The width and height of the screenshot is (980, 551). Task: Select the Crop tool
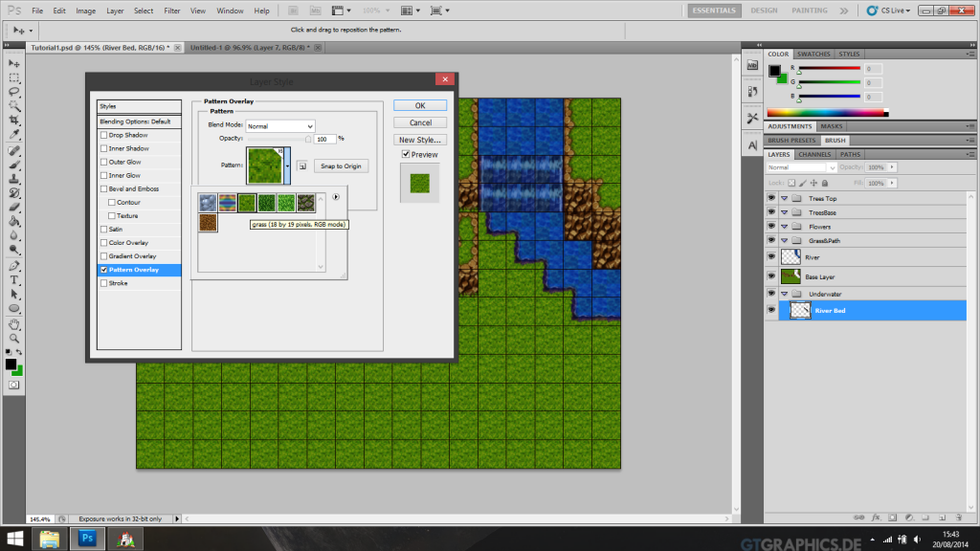pyautogui.click(x=13, y=120)
